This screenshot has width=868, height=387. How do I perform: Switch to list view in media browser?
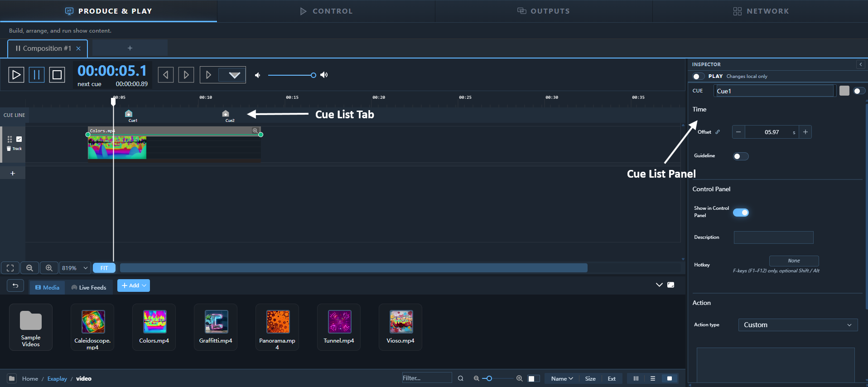pyautogui.click(x=653, y=378)
